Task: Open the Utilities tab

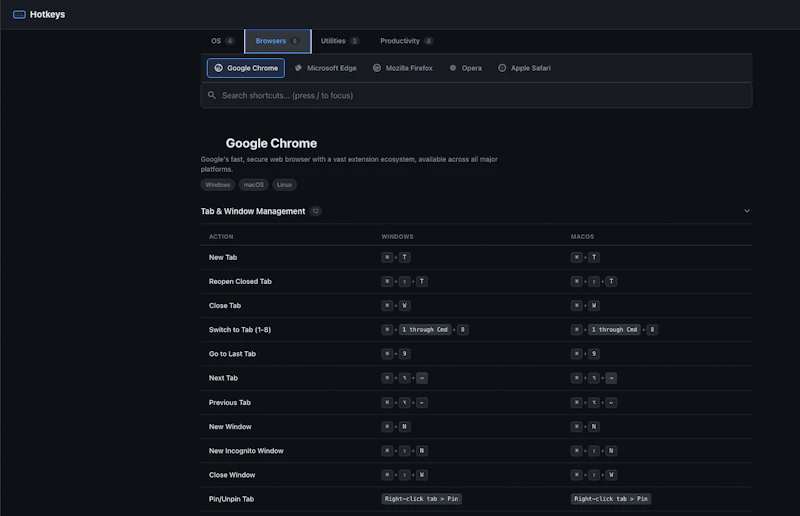Action: [x=340, y=41]
